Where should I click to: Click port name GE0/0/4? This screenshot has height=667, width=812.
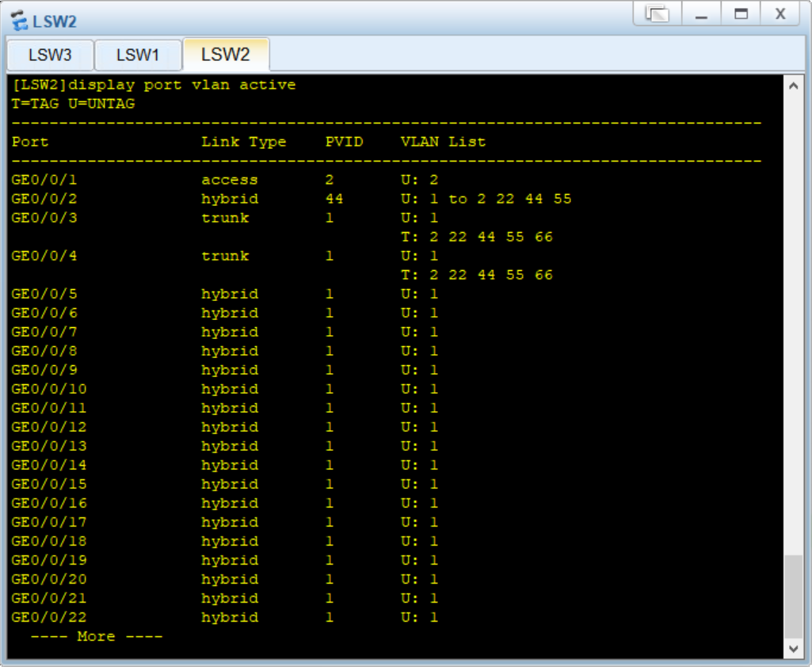pyautogui.click(x=44, y=256)
